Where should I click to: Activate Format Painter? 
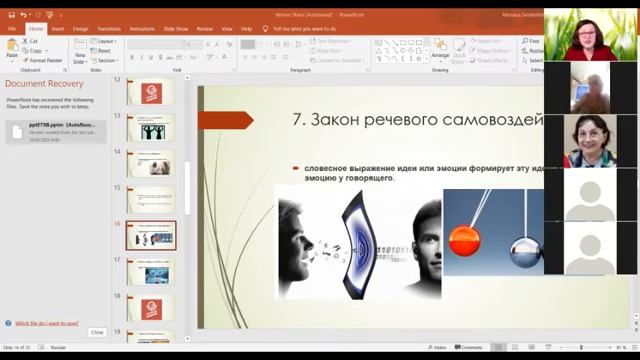point(42,60)
